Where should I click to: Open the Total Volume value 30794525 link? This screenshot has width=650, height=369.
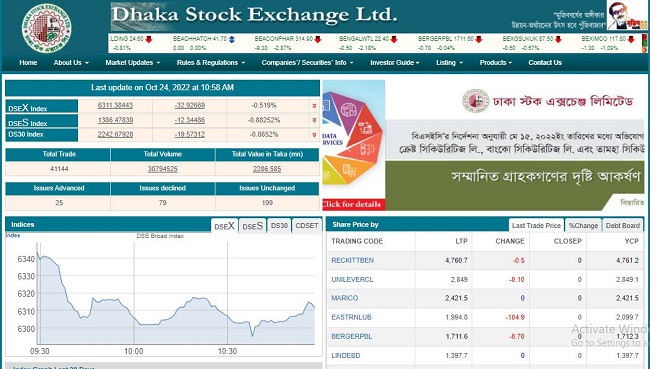[x=162, y=169]
